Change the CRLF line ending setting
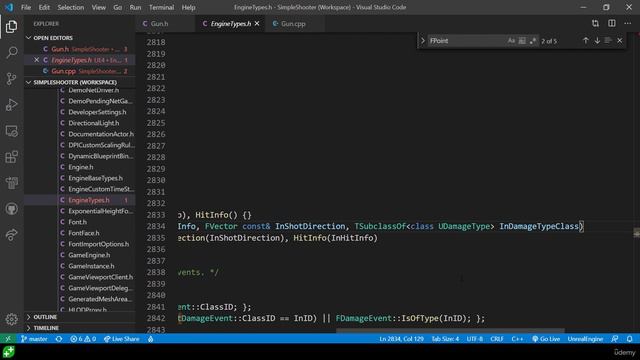640x360 pixels. tap(497, 339)
